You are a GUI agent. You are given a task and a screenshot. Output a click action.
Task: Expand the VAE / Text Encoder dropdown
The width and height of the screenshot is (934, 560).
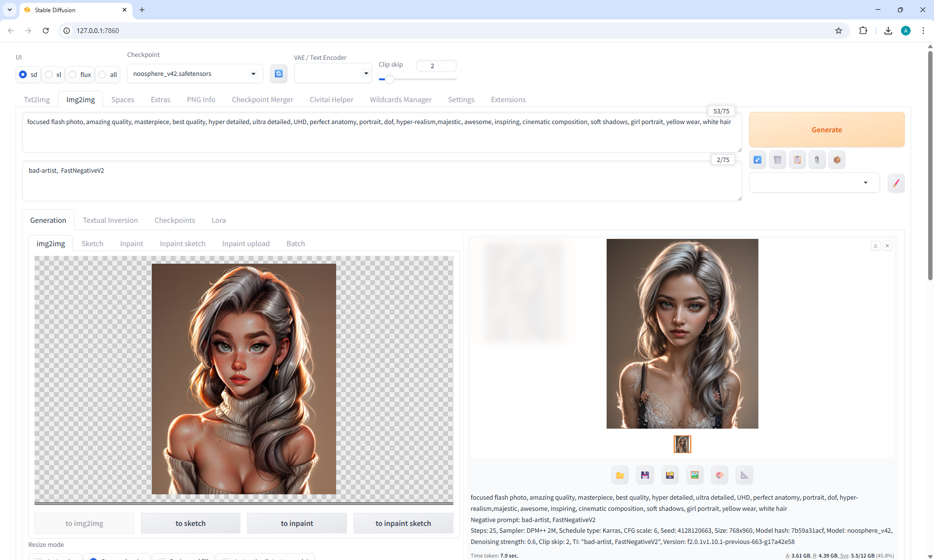(x=333, y=73)
